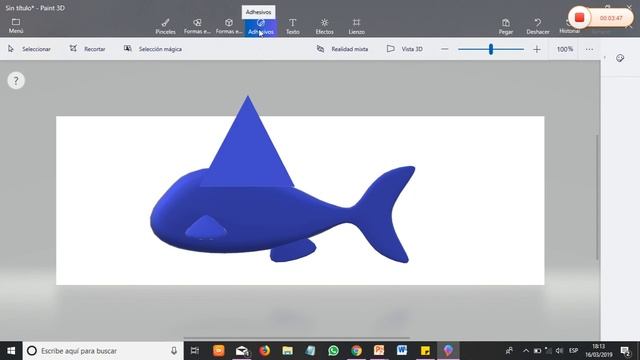
Task: Open 2D shapes tool tab
Action: [197, 26]
